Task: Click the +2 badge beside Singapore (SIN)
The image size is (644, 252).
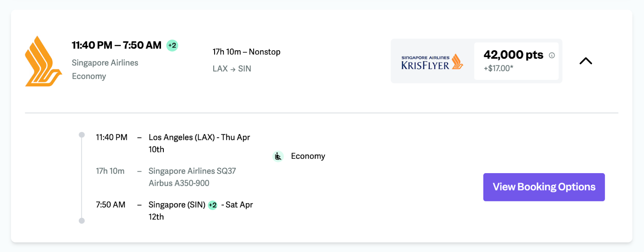Action: (x=213, y=205)
